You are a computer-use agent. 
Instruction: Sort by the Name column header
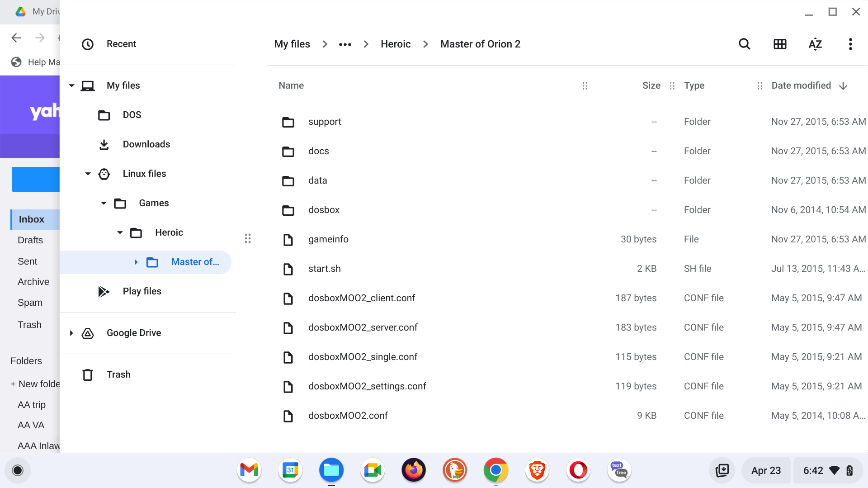291,85
